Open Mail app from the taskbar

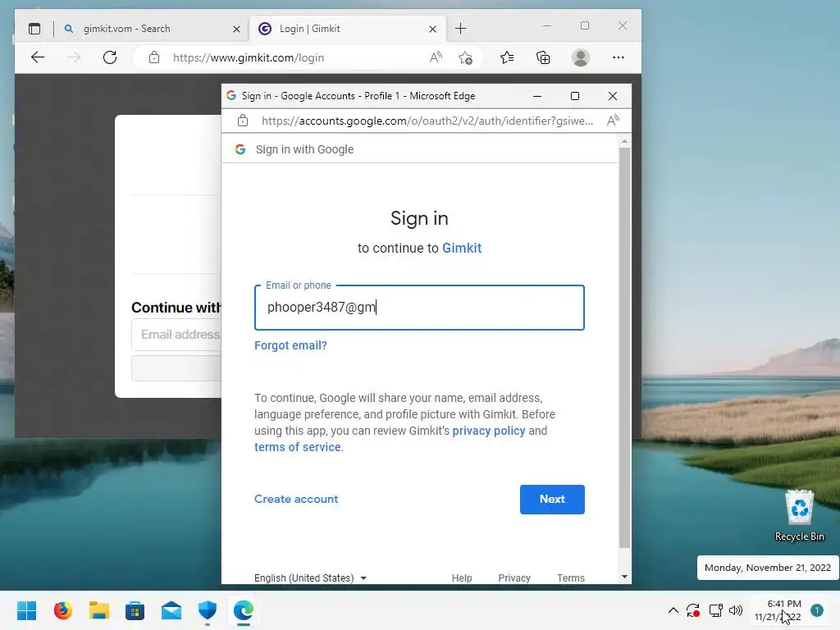[x=171, y=610]
